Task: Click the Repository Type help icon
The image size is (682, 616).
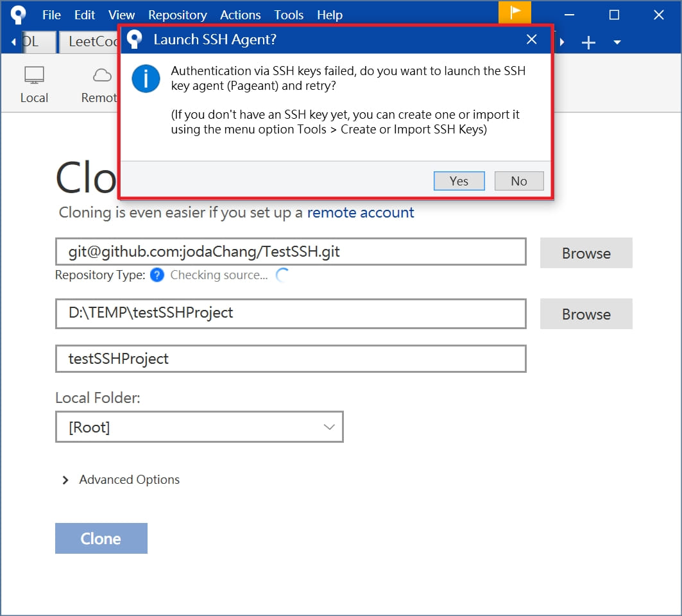Action: (157, 275)
